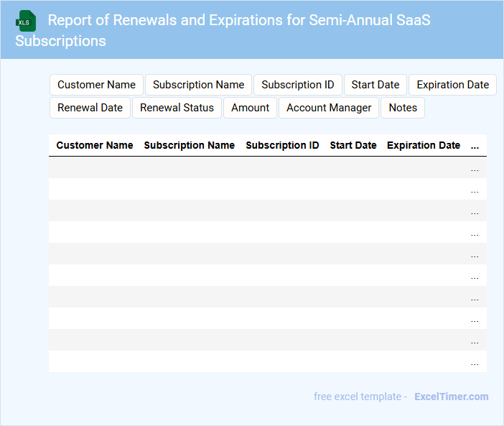504x426 pixels.
Task: Select the Amount tag
Action: [x=250, y=108]
